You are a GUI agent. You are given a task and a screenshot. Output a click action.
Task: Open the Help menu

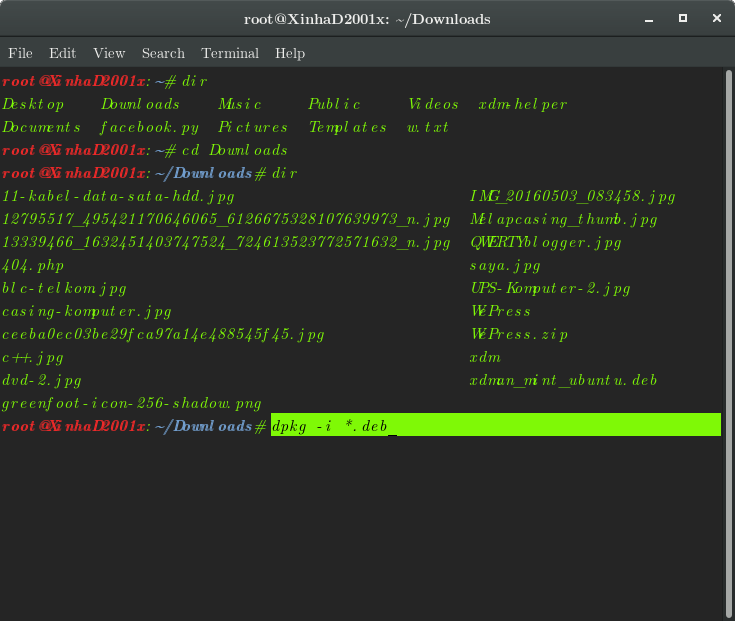(x=290, y=53)
